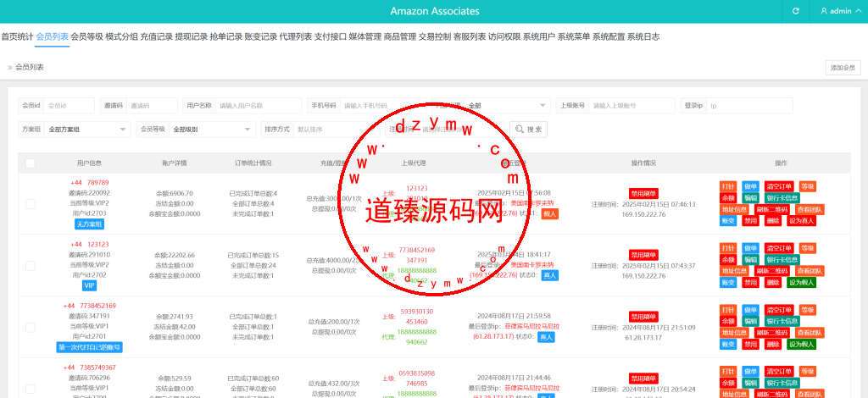
Task: Click the 添加会员 button
Action: coord(843,68)
